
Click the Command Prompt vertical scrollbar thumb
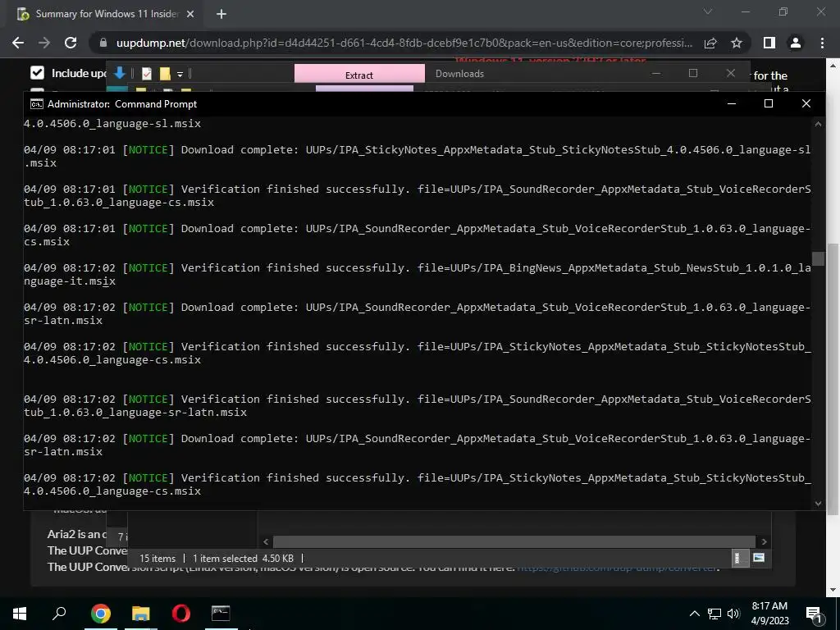pyautogui.click(x=818, y=258)
